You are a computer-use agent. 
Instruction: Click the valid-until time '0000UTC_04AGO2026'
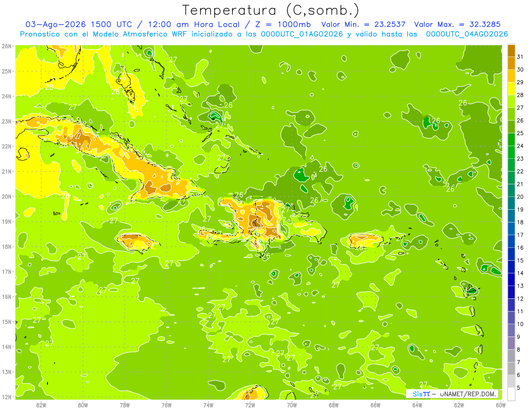[467, 34]
